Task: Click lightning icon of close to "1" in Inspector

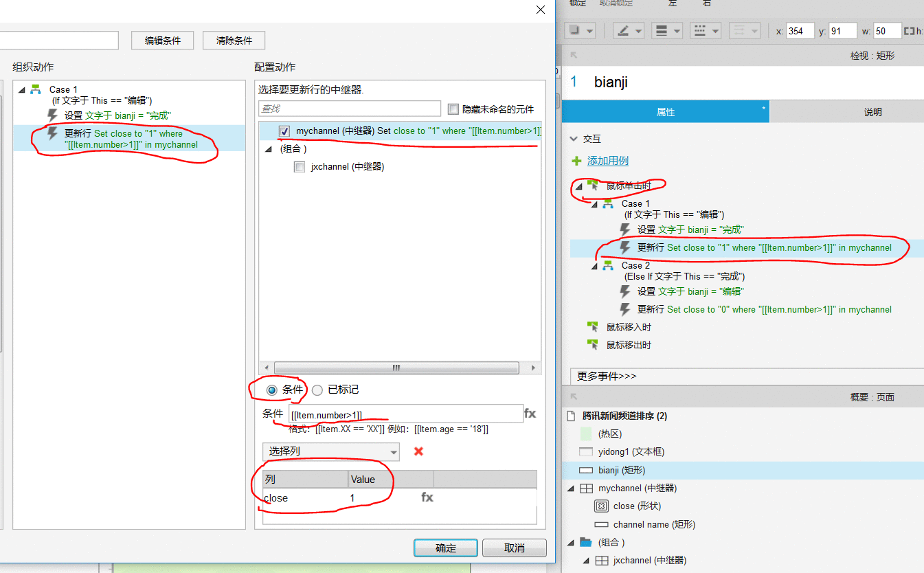Action: pos(625,247)
